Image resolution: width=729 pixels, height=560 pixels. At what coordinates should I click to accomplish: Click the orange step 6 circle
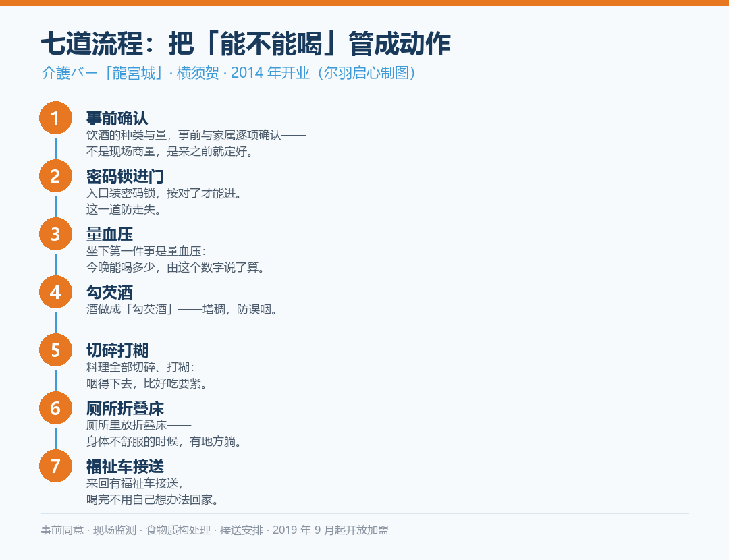(x=56, y=408)
